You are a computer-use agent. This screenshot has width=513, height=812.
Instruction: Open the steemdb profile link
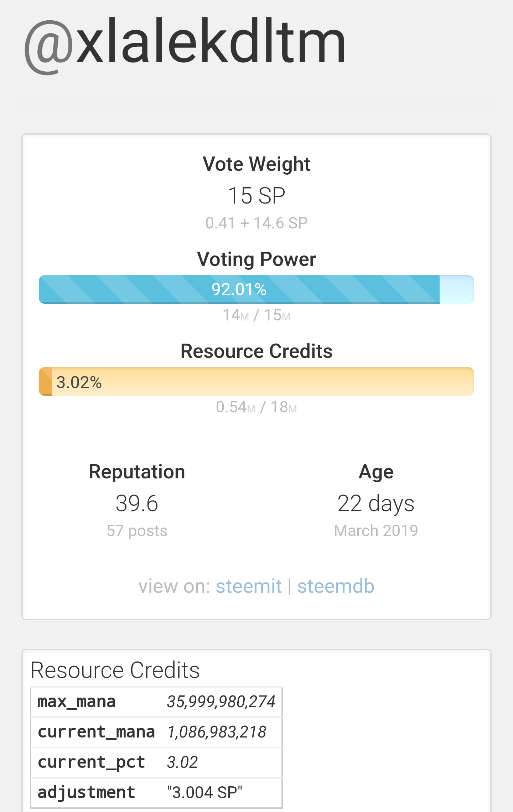(336, 586)
